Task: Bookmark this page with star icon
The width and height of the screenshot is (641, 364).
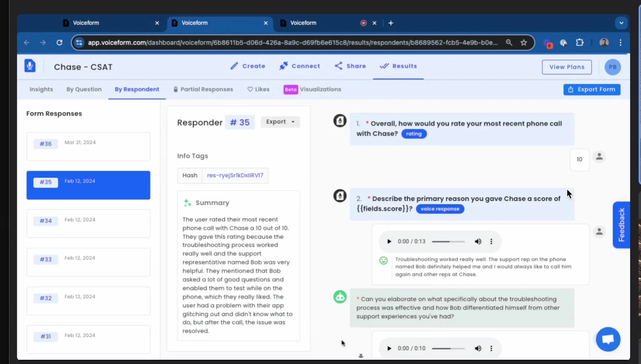Action: [524, 43]
